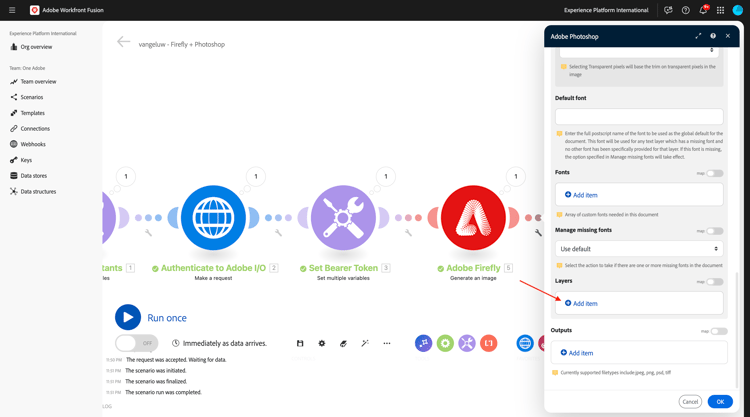Open the Manage missing fonts dropdown
The height and width of the screenshot is (417, 750).
pos(639,249)
